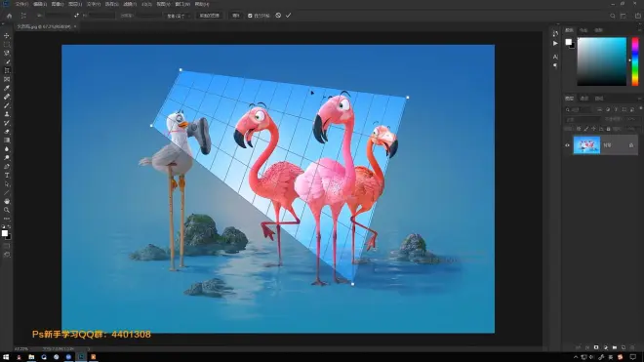Viewport: 644px width, 362px height.
Task: Open the Layers panel flyout menu
Action: point(640,99)
